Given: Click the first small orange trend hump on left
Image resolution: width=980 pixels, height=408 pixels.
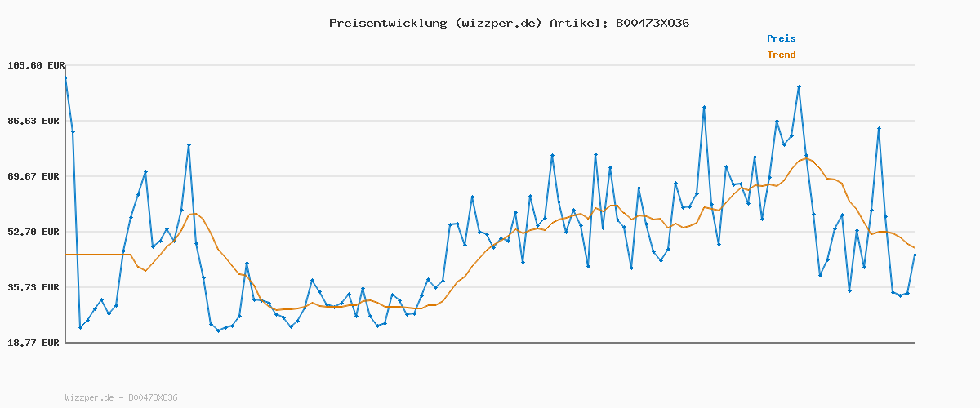Looking at the screenshot, I should (x=193, y=214).
